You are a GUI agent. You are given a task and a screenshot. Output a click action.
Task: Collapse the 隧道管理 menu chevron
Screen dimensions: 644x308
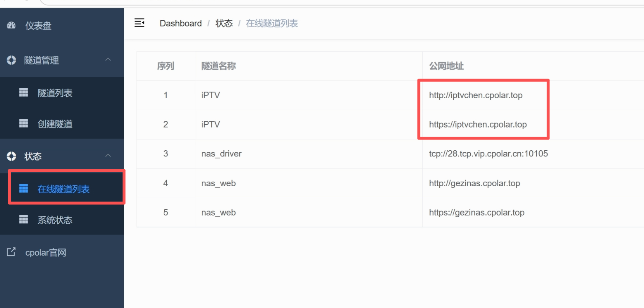[108, 60]
